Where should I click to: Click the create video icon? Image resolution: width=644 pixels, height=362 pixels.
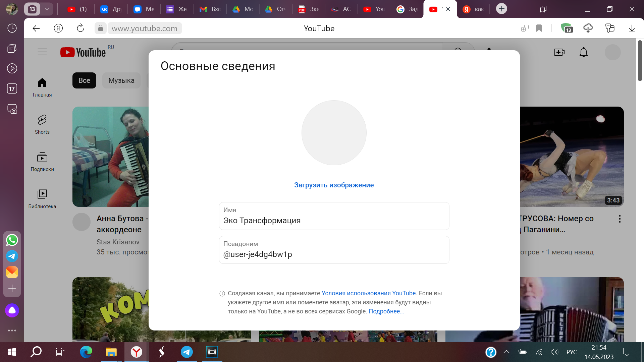tap(559, 52)
